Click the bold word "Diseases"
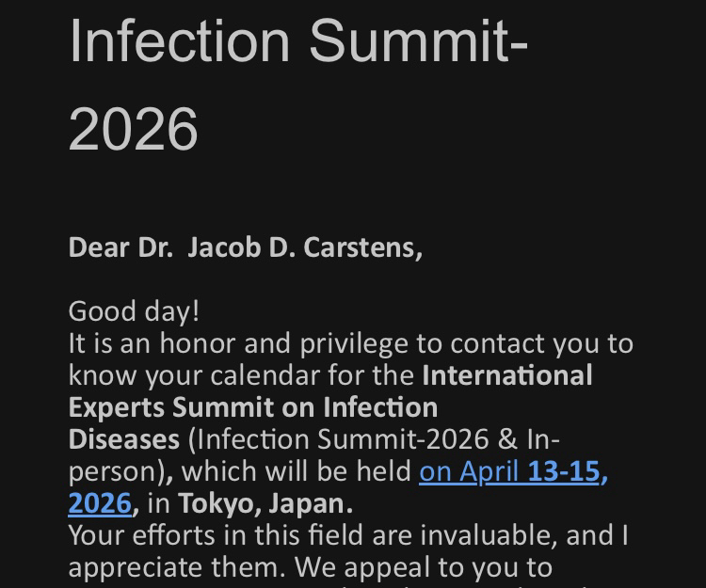 click(x=123, y=439)
